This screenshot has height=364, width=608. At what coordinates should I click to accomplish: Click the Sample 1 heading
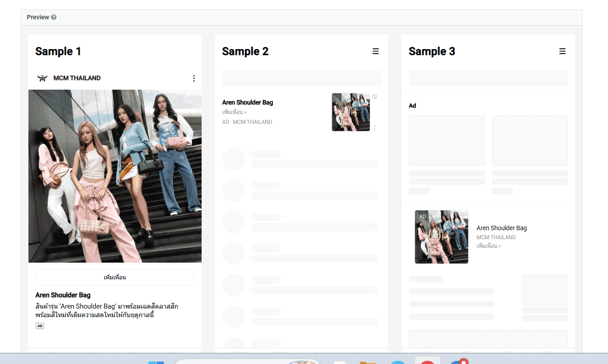click(58, 51)
